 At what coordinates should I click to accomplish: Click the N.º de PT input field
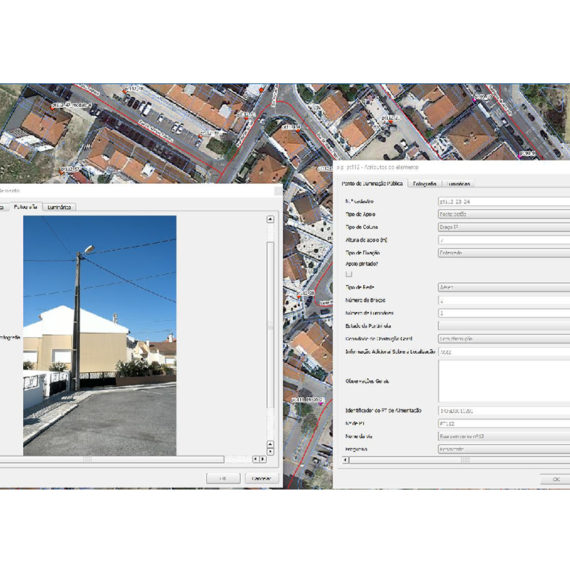pos(504,424)
